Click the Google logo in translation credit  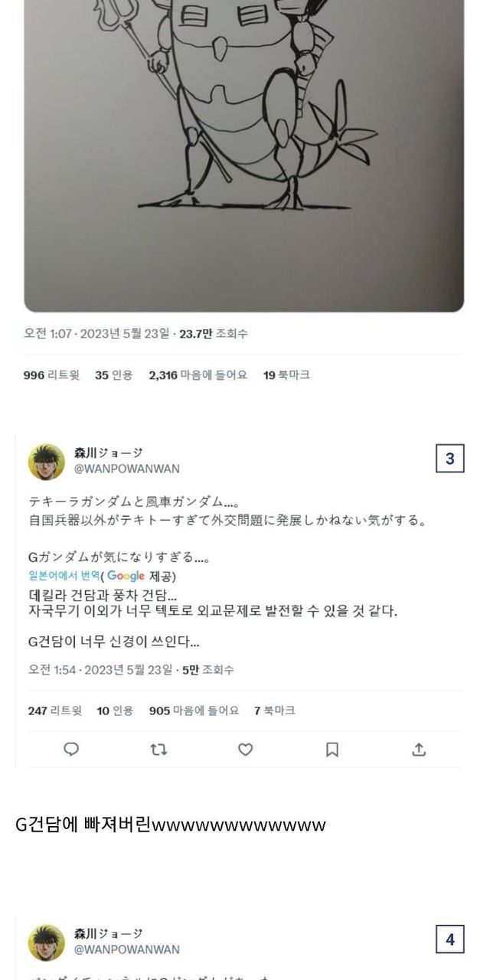point(126,576)
